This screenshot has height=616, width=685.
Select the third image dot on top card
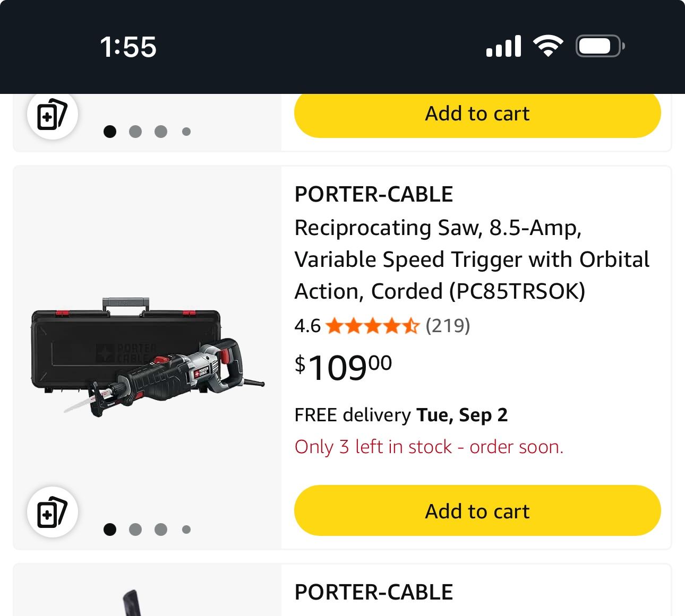161,132
